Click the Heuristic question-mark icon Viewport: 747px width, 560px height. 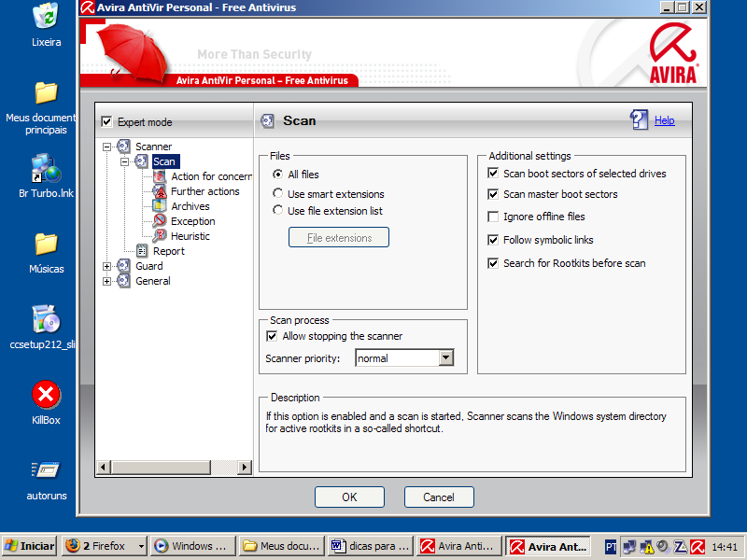pos(159,236)
